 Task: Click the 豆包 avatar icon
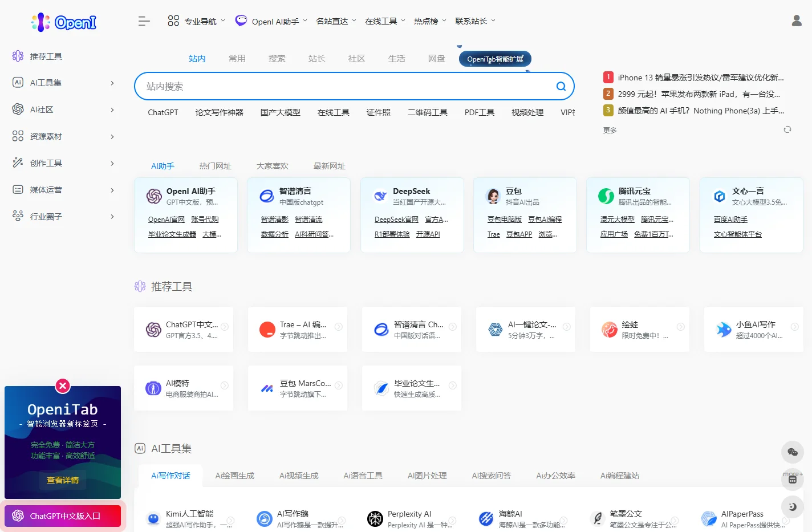pos(493,196)
